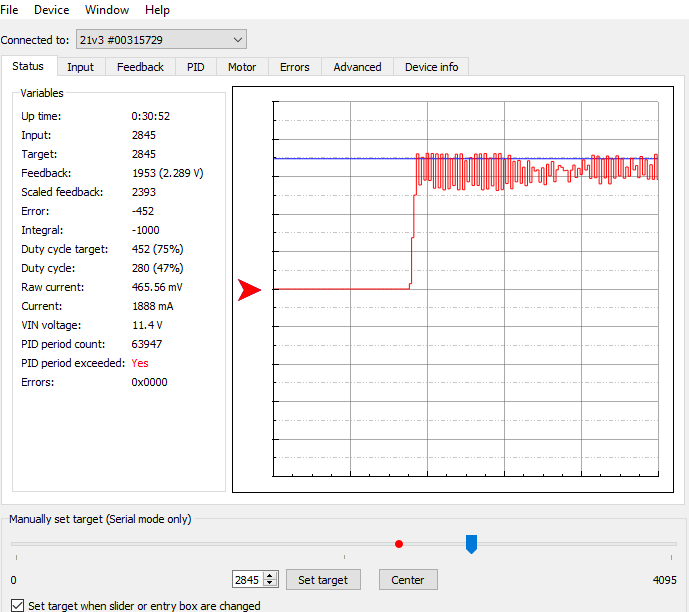Open the File menu
Viewport: 689px width, 612px height.
tap(9, 10)
